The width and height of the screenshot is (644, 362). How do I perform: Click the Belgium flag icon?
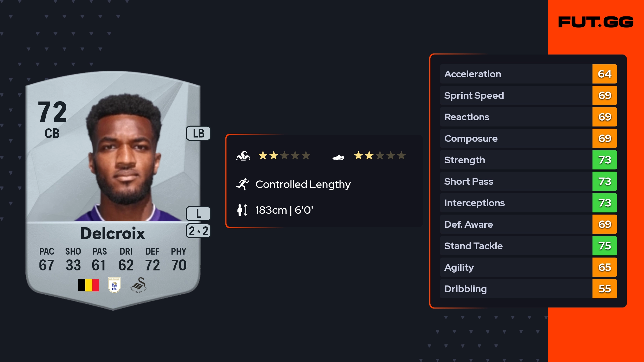tap(89, 285)
